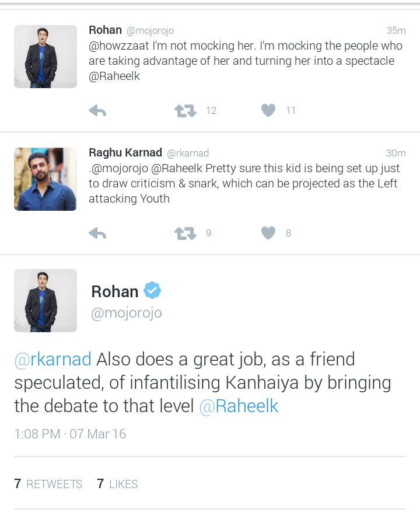Image resolution: width=420 pixels, height=512 pixels.
Task: Like Rohan's tweet with 11 likes
Action: (x=268, y=110)
